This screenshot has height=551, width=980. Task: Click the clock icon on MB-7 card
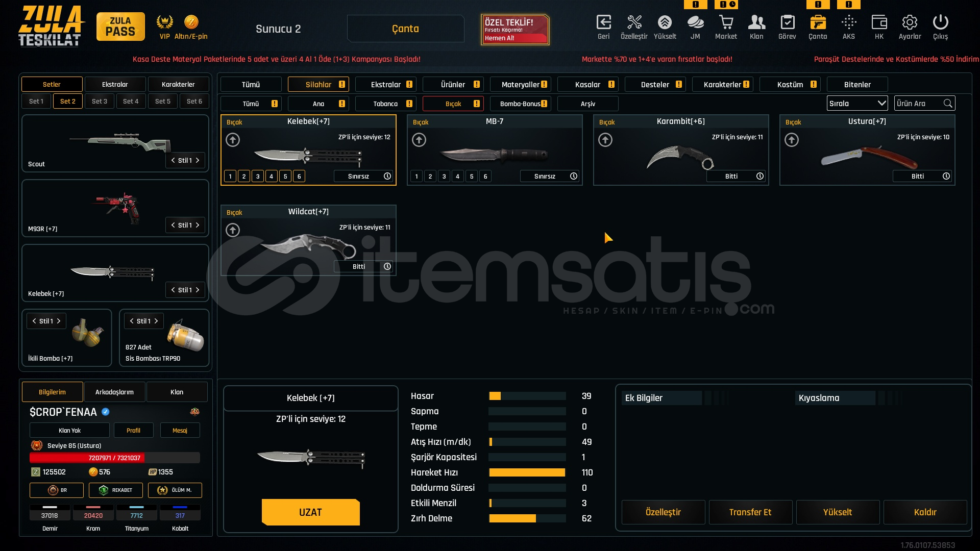click(574, 176)
